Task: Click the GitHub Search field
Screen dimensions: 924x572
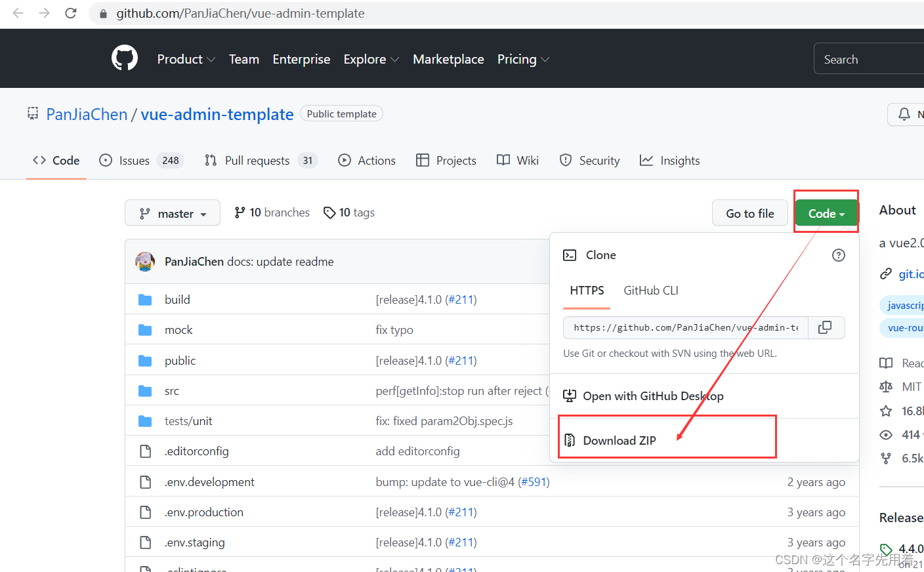Action: [x=869, y=59]
